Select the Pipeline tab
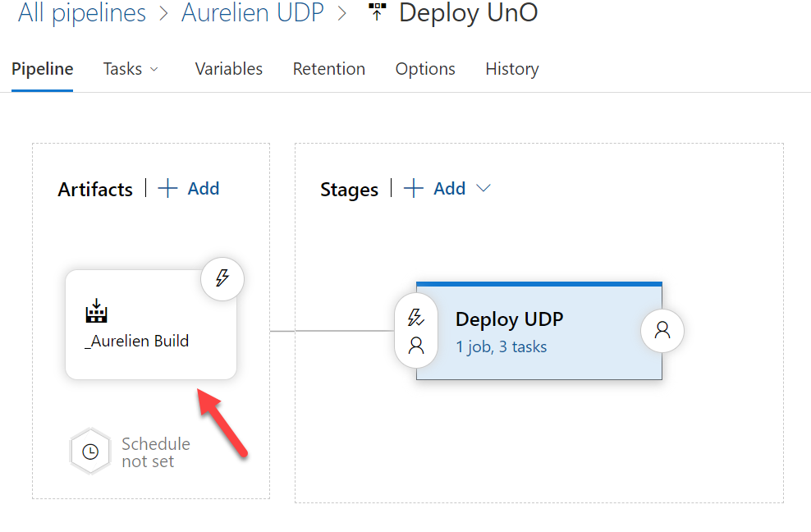 coord(43,69)
